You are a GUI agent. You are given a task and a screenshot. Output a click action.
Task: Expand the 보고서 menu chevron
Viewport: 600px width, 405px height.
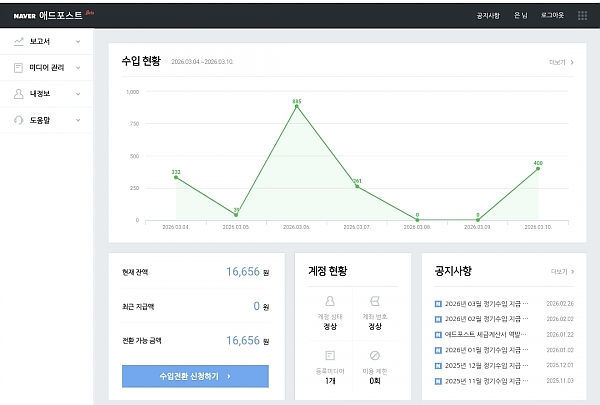click(x=77, y=41)
